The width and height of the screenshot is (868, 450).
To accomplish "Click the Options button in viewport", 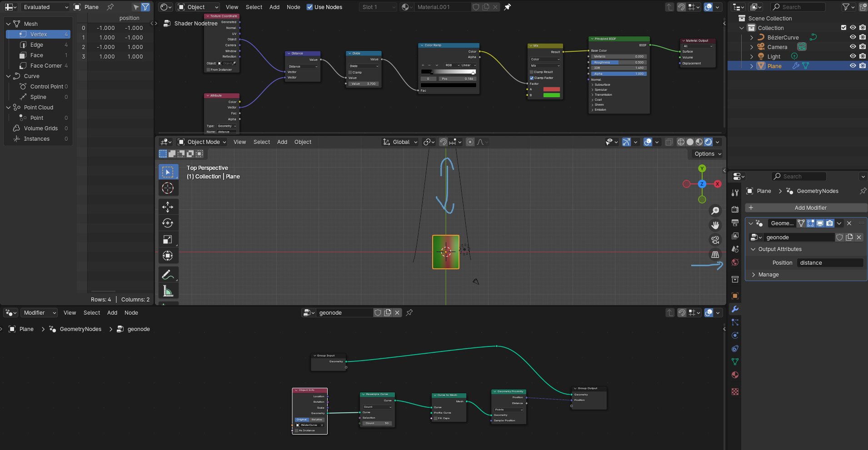I will [708, 154].
